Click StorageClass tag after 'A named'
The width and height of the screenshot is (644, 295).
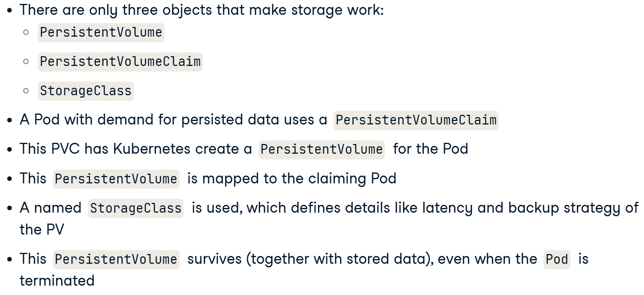click(x=136, y=208)
